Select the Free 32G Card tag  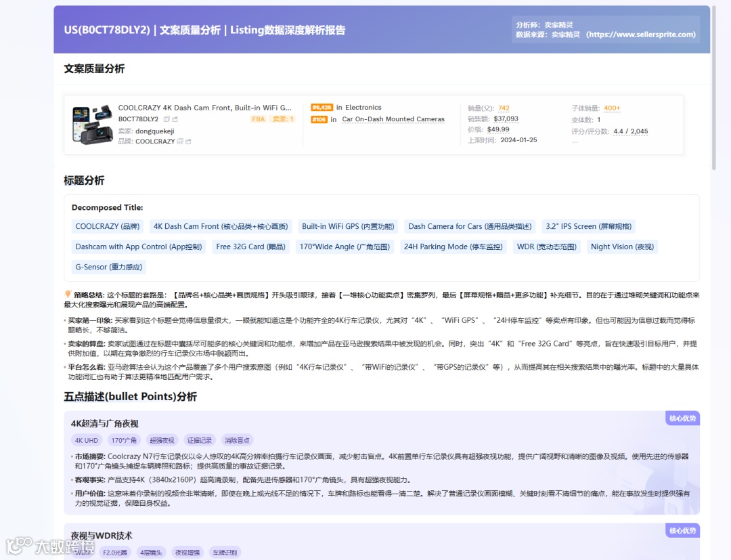(x=250, y=246)
